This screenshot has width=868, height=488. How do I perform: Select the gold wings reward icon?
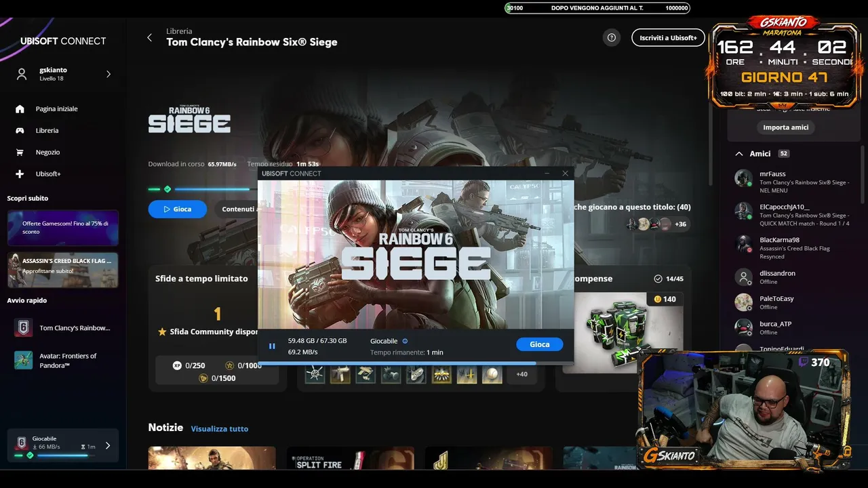point(441,374)
